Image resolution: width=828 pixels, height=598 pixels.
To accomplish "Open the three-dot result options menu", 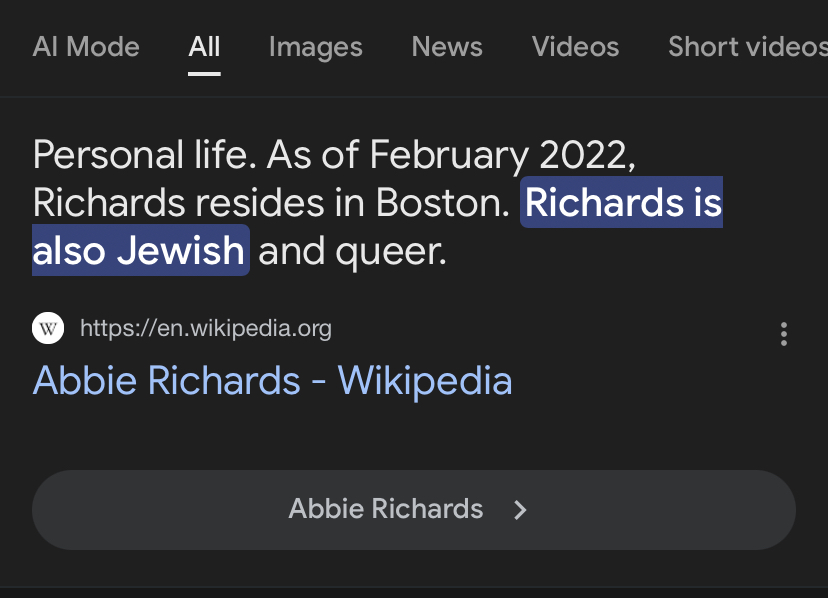I will tap(784, 334).
